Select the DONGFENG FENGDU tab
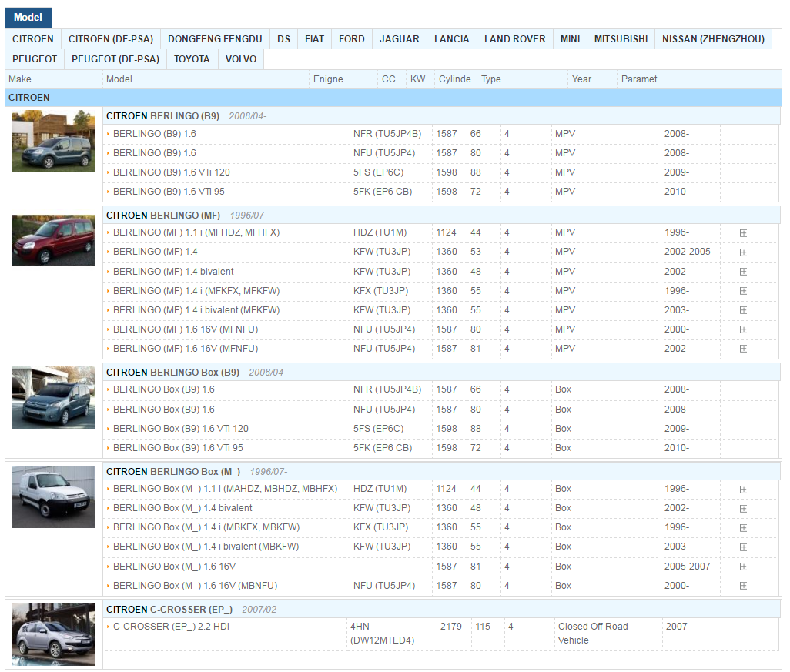 (x=215, y=39)
